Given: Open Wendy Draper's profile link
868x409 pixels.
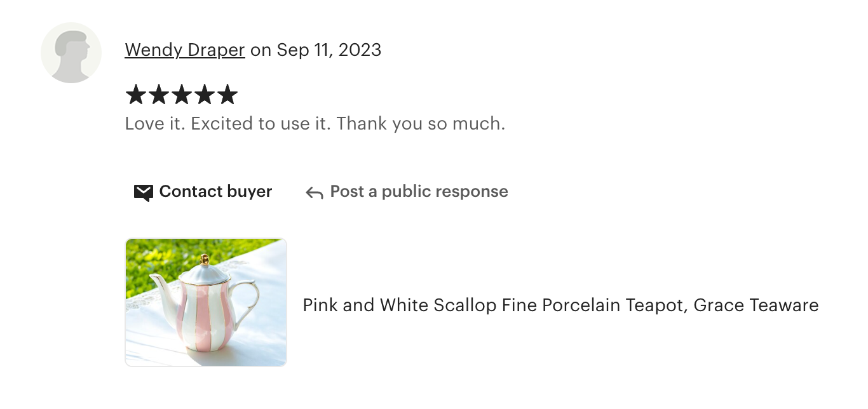Looking at the screenshot, I should (185, 50).
